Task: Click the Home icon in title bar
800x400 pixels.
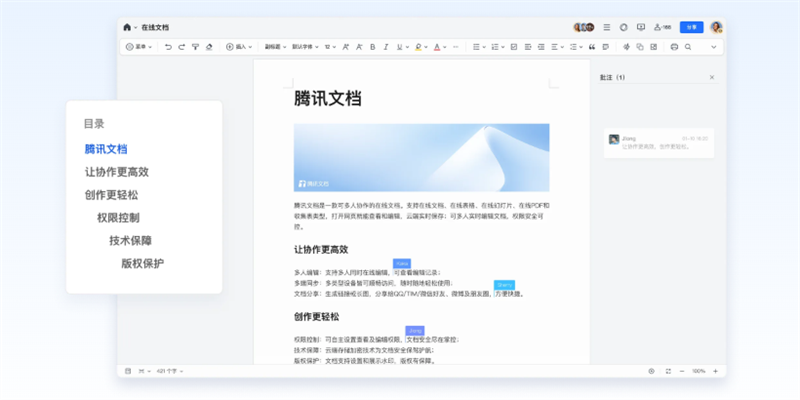Action: coord(127,28)
